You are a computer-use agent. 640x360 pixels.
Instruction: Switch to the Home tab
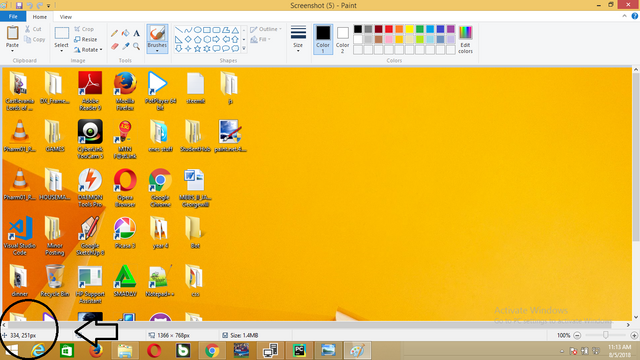(x=40, y=17)
